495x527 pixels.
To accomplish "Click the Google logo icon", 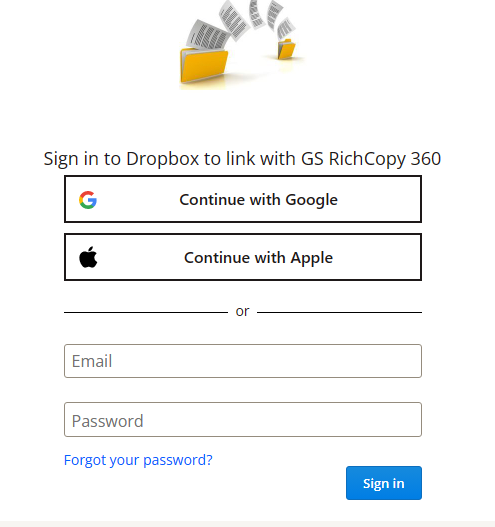I will [x=88, y=200].
